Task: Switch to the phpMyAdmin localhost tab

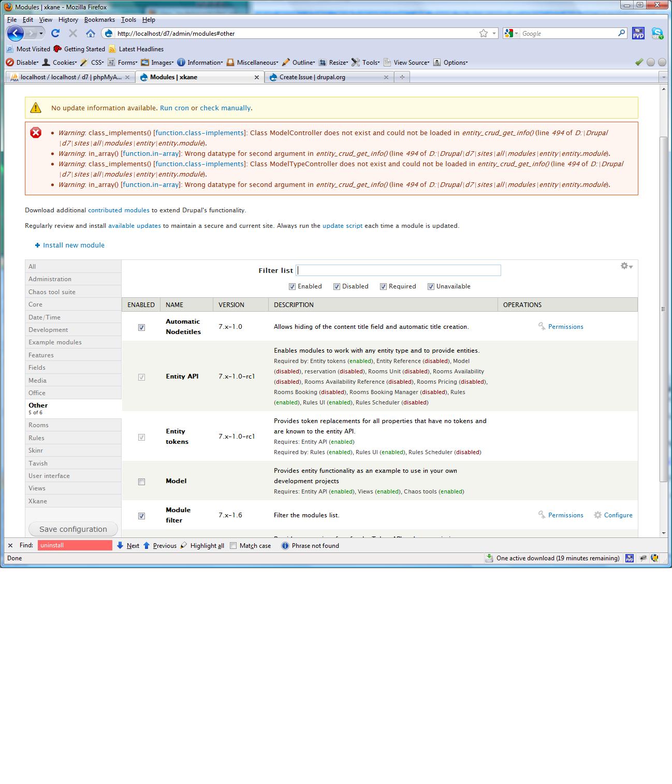Action: point(70,77)
